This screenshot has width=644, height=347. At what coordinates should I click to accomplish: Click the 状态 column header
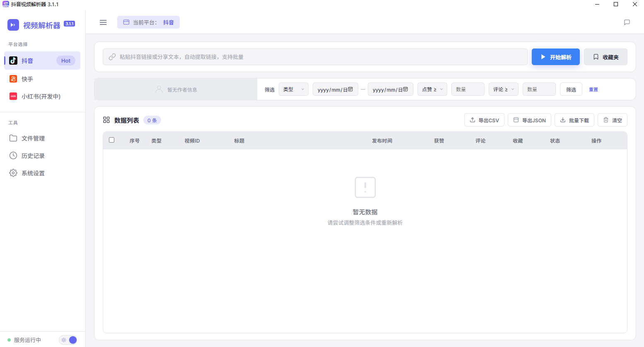pos(555,141)
